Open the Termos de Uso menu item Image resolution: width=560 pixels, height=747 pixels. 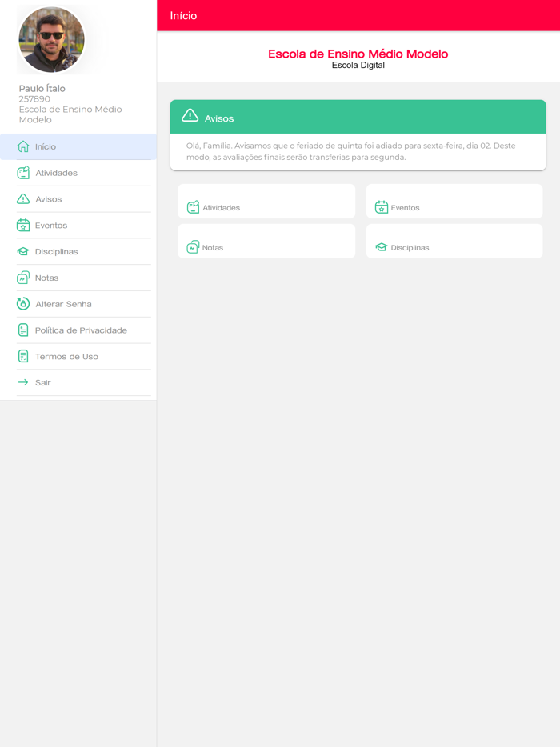(66, 357)
